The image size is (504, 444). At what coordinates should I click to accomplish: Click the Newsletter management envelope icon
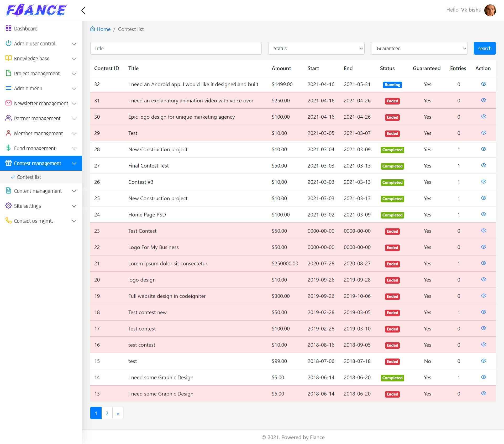(8, 103)
